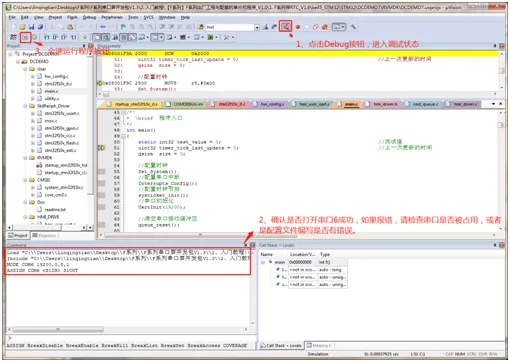Close the Command window with its X
The width and height of the screenshot is (510, 362).
click(253, 245)
